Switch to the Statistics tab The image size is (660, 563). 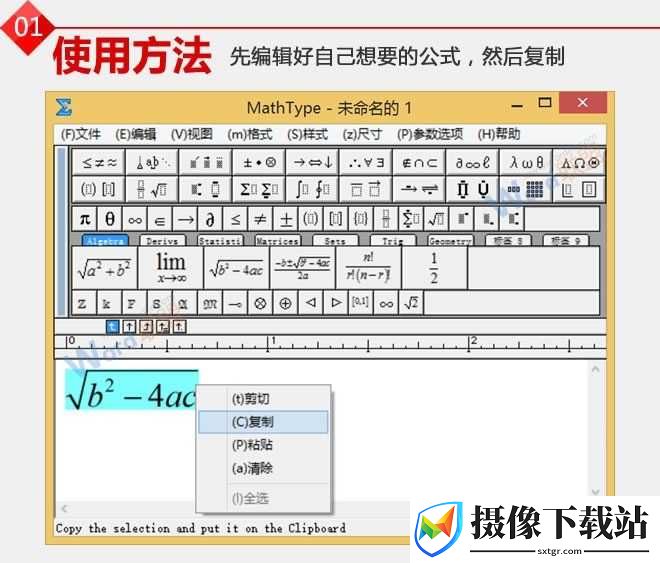(x=220, y=241)
